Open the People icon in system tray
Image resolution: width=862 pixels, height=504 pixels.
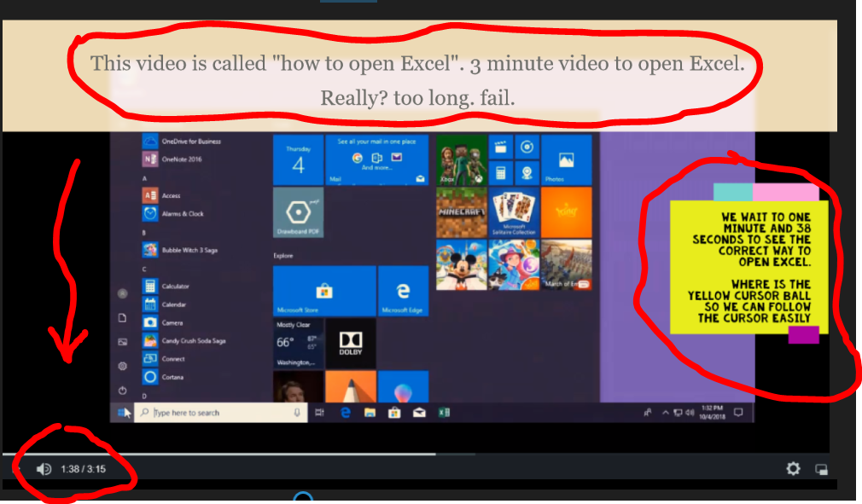(648, 413)
